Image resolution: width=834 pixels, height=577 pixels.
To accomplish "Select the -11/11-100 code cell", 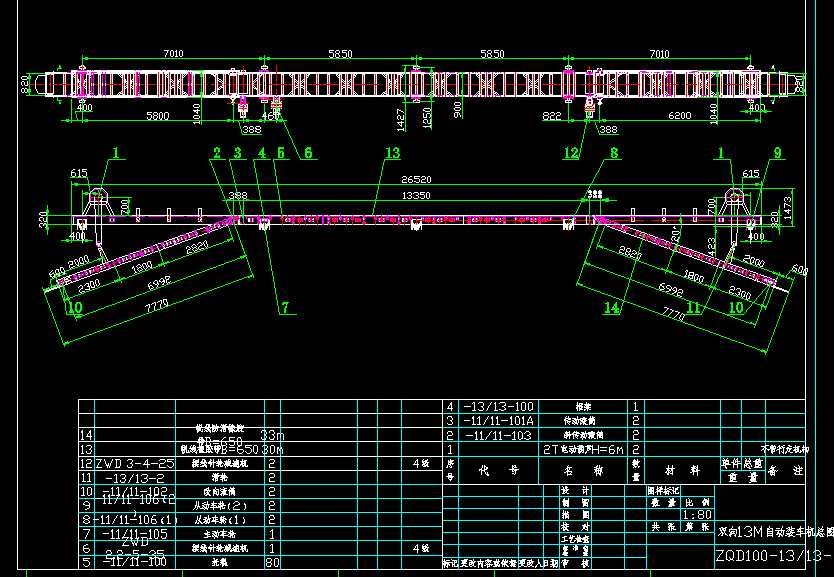I will (135, 562).
